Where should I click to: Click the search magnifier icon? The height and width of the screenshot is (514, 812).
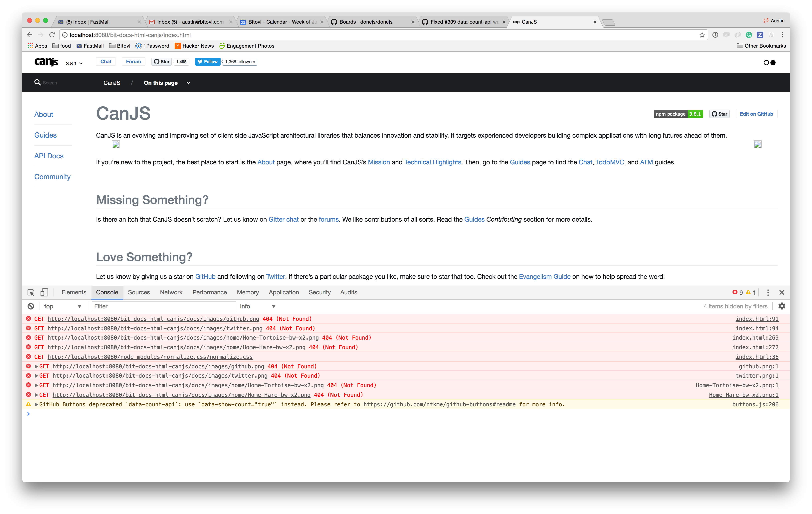click(37, 83)
